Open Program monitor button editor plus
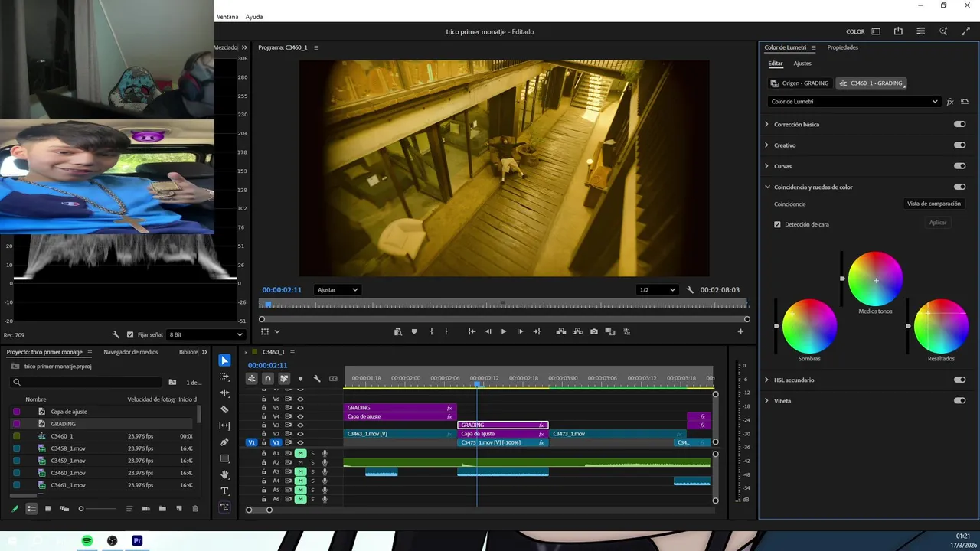 pyautogui.click(x=740, y=331)
